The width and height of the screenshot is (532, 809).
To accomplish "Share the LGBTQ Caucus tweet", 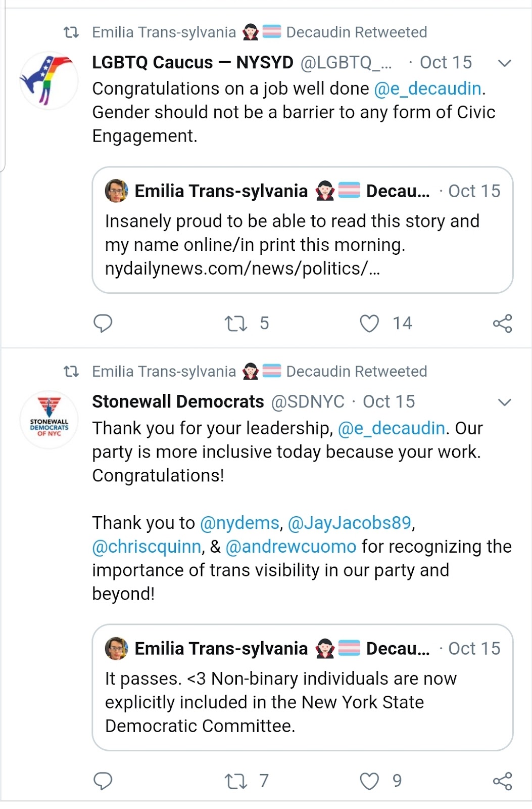I will coord(503,324).
